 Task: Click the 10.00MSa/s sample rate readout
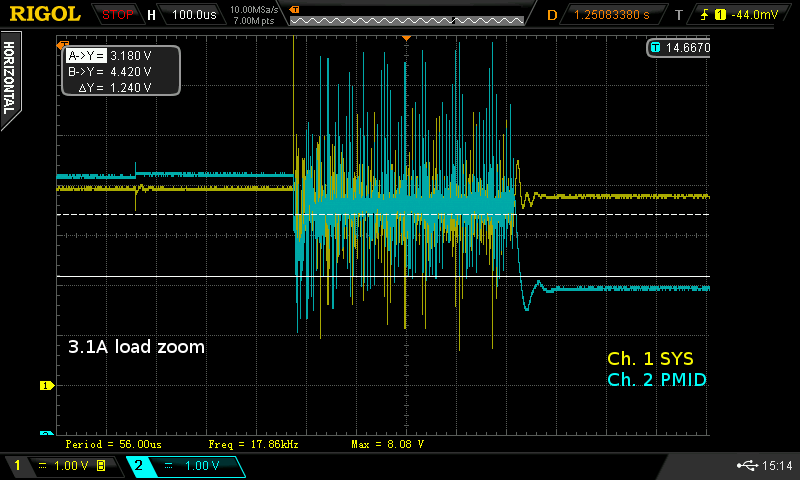254,10
